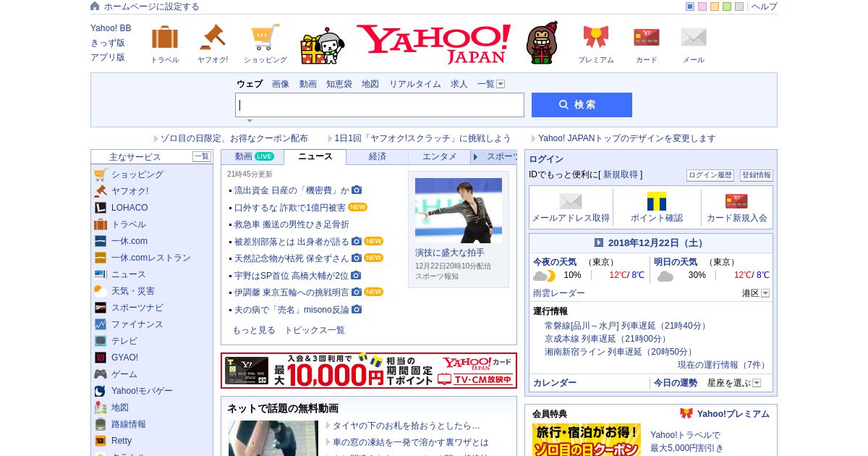868x456 pixels.
Task: Open 一休.com in the services sidebar
Action: click(x=129, y=241)
